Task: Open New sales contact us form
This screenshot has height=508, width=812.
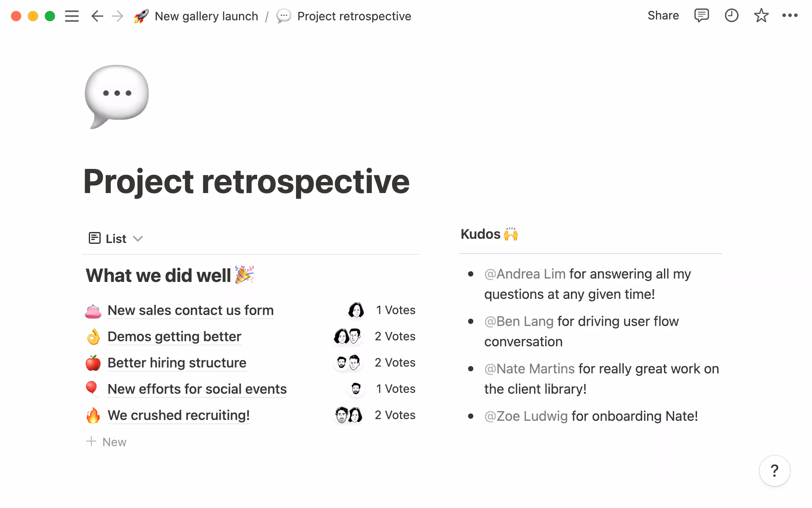Action: (x=190, y=310)
